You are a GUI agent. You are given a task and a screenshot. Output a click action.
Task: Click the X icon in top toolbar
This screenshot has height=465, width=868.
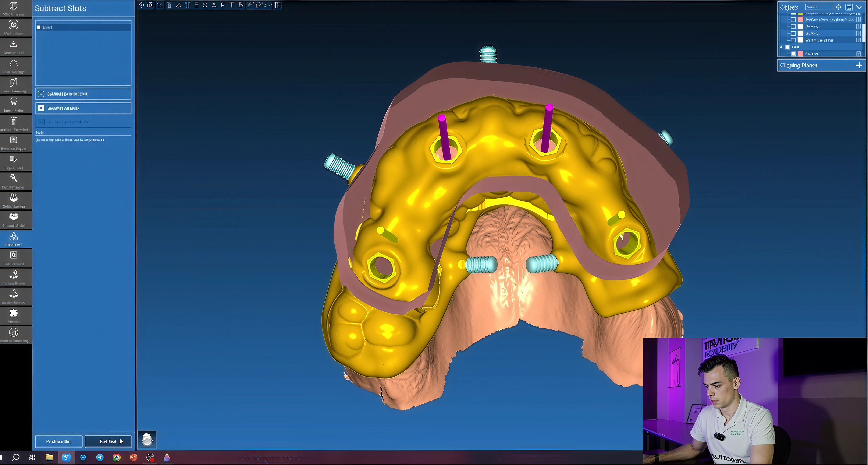coord(160,5)
